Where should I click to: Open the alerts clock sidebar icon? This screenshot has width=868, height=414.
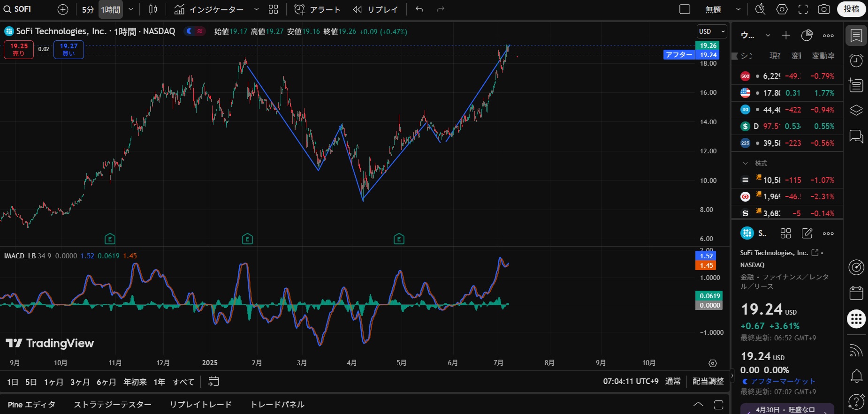tap(856, 60)
